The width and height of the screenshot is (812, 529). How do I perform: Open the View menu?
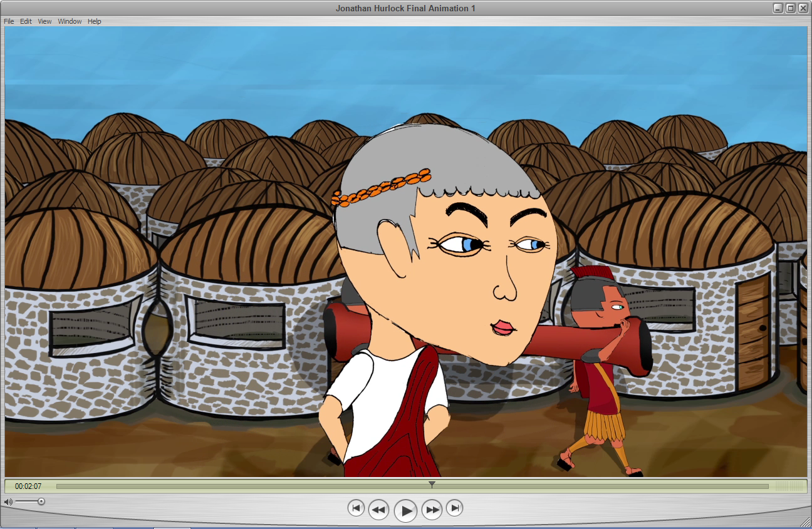[43, 21]
